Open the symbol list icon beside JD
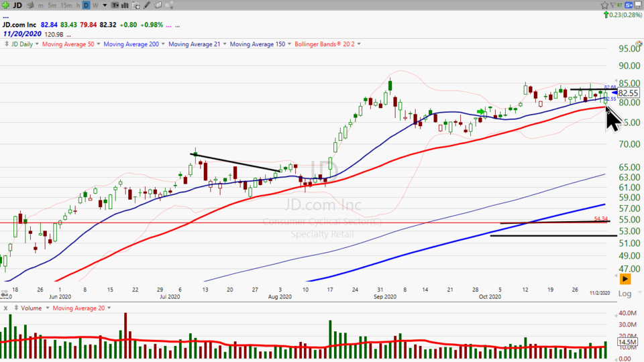The height and width of the screenshot is (362, 644). (x=30, y=5)
